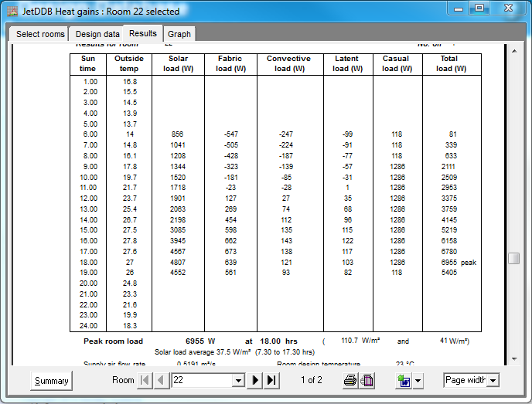Viewport: 532px width, 404px height.
Task: Click the Fabric load (W) header
Action: pos(230,63)
